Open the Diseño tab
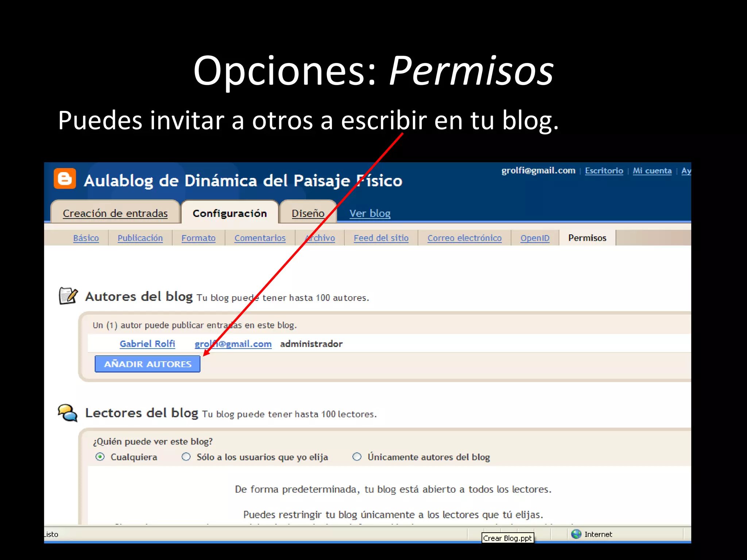Image resolution: width=747 pixels, height=560 pixels. 308,213
